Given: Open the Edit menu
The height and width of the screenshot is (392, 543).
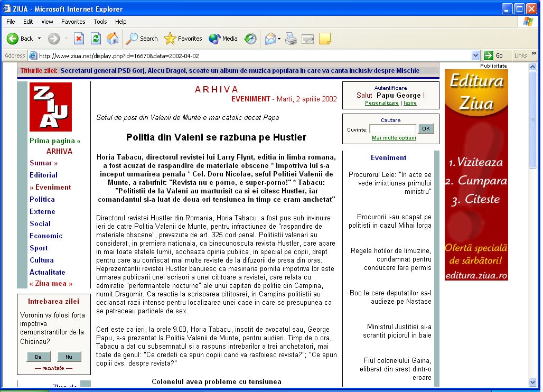Looking at the screenshot, I should tap(28, 22).
